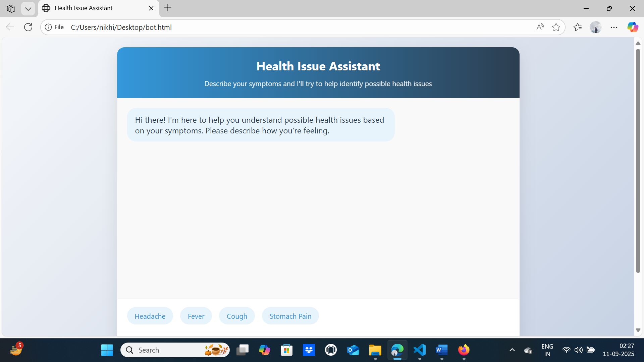The width and height of the screenshot is (644, 362).
Task: Open the browser profile avatar
Action: 595,27
